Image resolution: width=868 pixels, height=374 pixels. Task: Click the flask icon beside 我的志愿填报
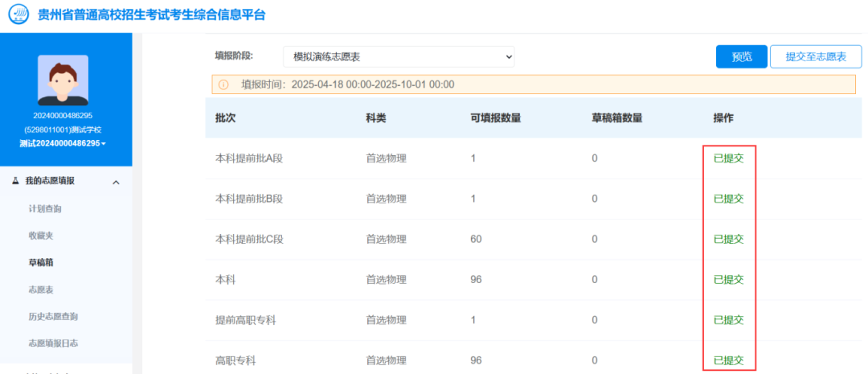tap(16, 181)
